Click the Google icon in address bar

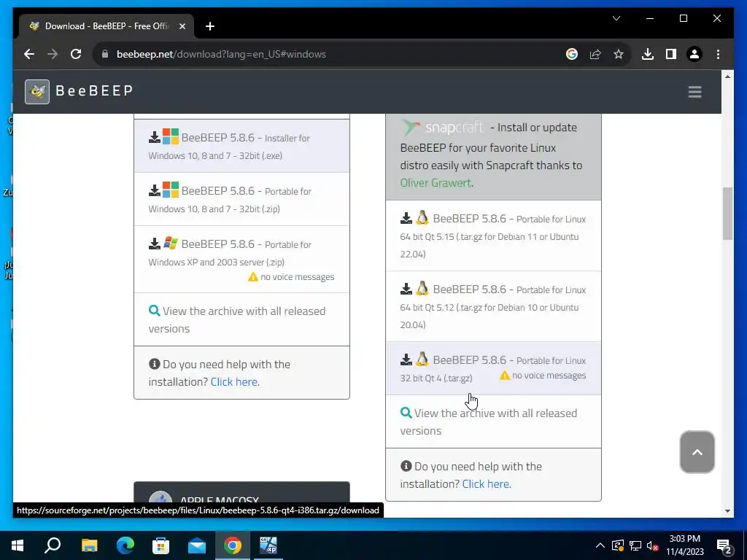(x=572, y=54)
